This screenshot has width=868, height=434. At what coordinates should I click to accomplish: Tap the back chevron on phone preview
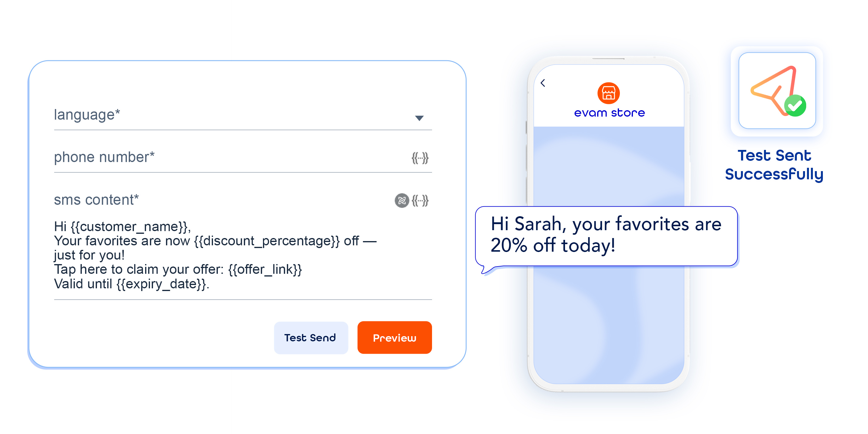coord(543,83)
